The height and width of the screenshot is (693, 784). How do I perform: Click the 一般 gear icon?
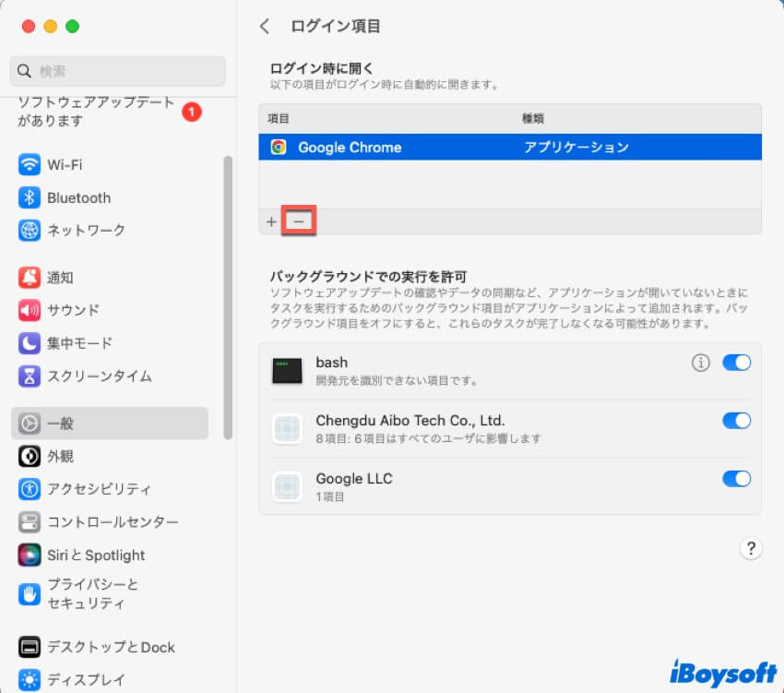pos(29,424)
